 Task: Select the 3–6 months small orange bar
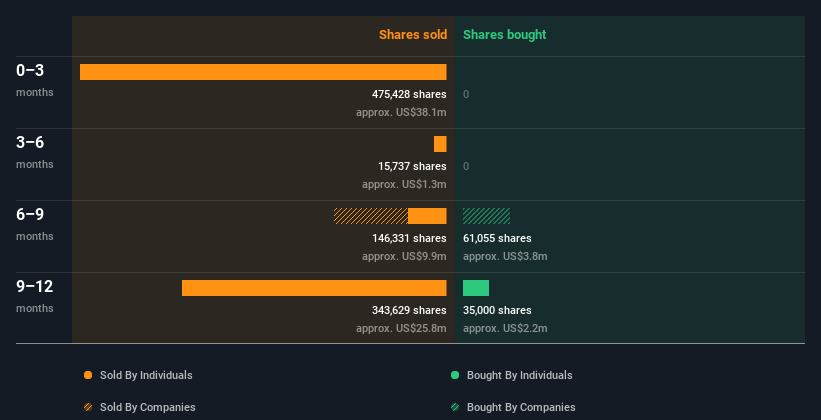point(440,144)
